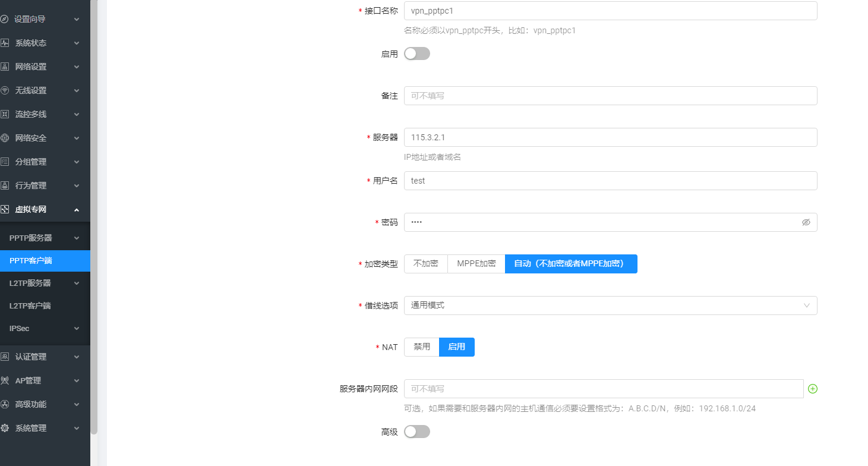The width and height of the screenshot is (868, 466).
Task: Choose 不加密 encryption type
Action: pyautogui.click(x=425, y=264)
